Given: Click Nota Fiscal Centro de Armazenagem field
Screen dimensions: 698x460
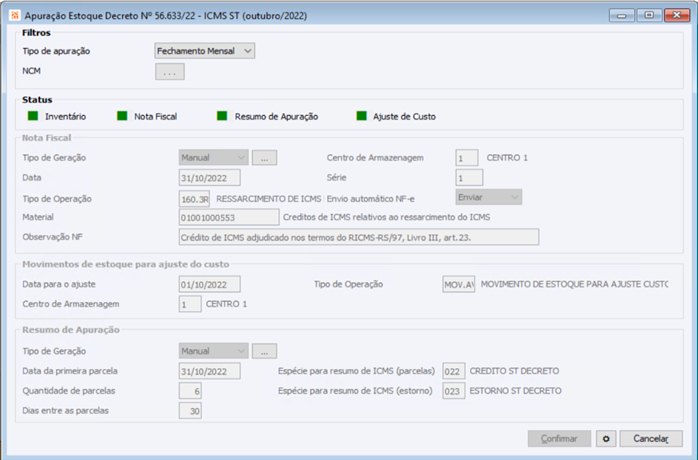Looking at the screenshot, I should pyautogui.click(x=467, y=158).
